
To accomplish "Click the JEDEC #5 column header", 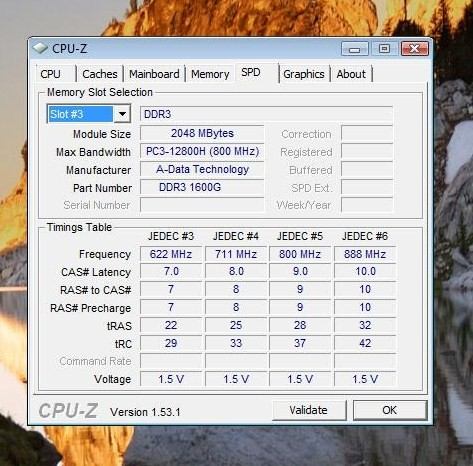I will (300, 236).
